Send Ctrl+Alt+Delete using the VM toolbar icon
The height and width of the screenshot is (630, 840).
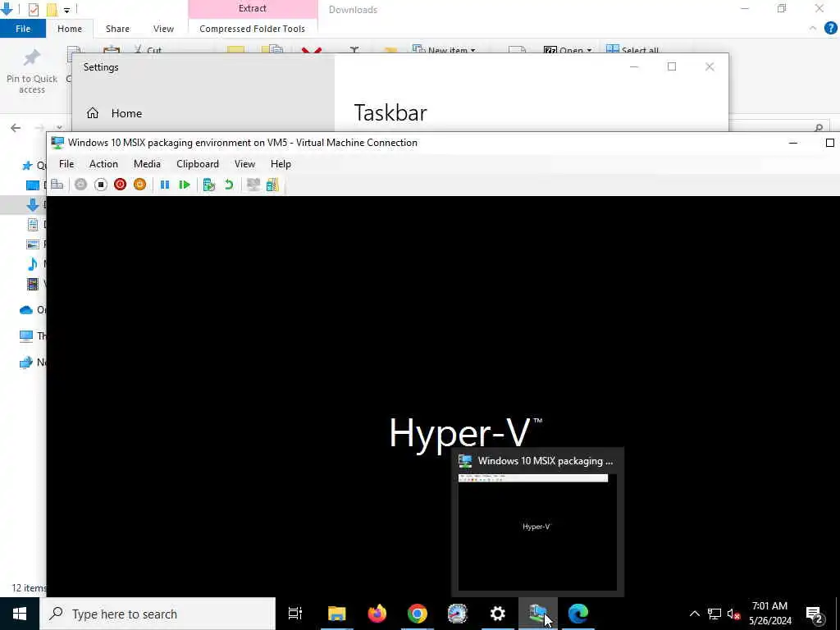(x=57, y=185)
